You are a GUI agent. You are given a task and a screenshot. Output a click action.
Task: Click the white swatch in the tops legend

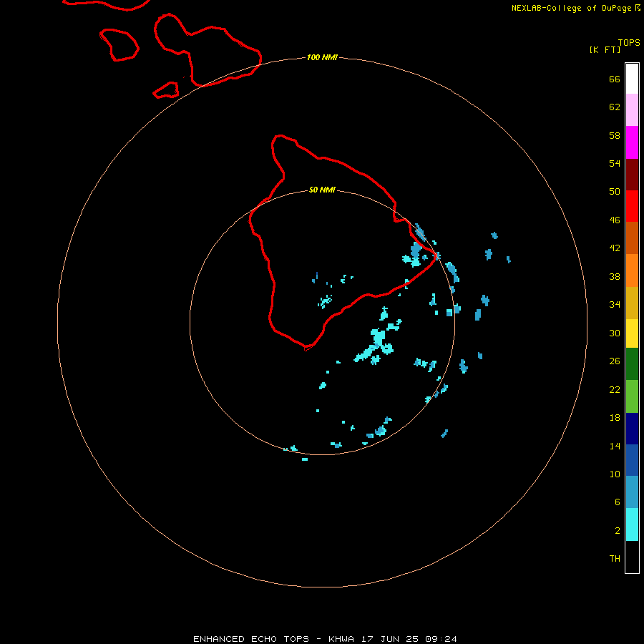click(x=632, y=79)
